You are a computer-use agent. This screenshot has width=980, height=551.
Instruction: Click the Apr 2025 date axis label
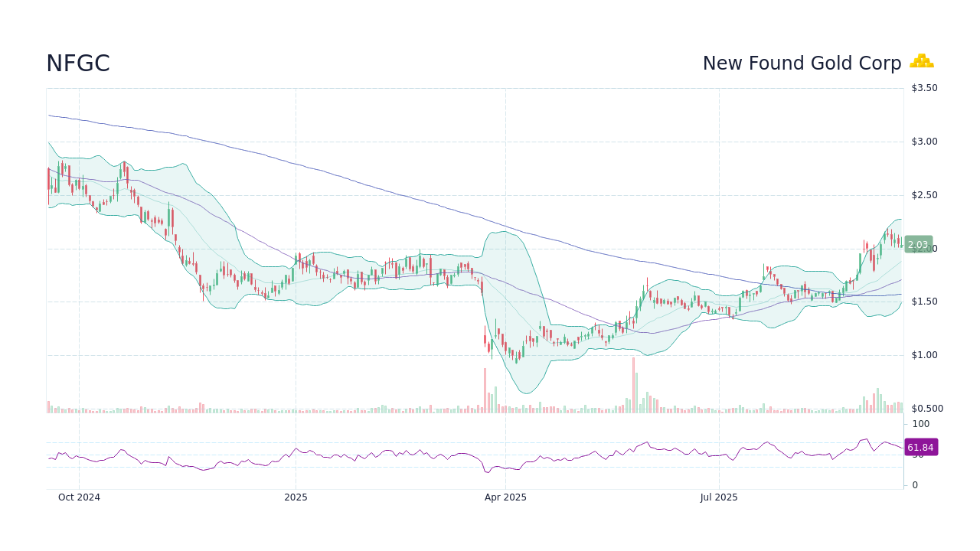click(x=505, y=497)
